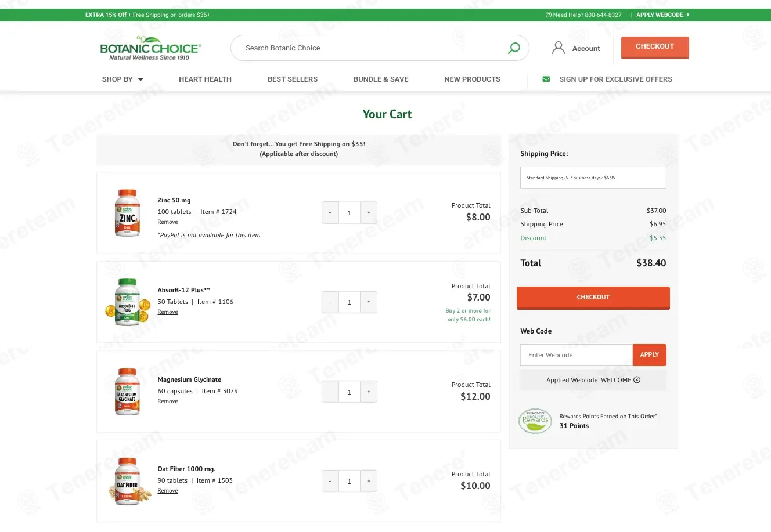Increase Magnesium Glycinate quantity

369,392
